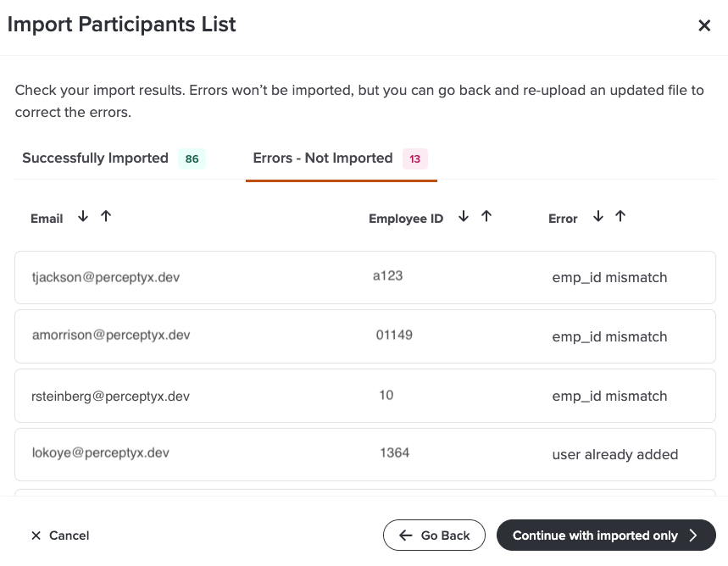Click the Email column header
Screen dimensions: 728x566
pyautogui.click(x=47, y=219)
